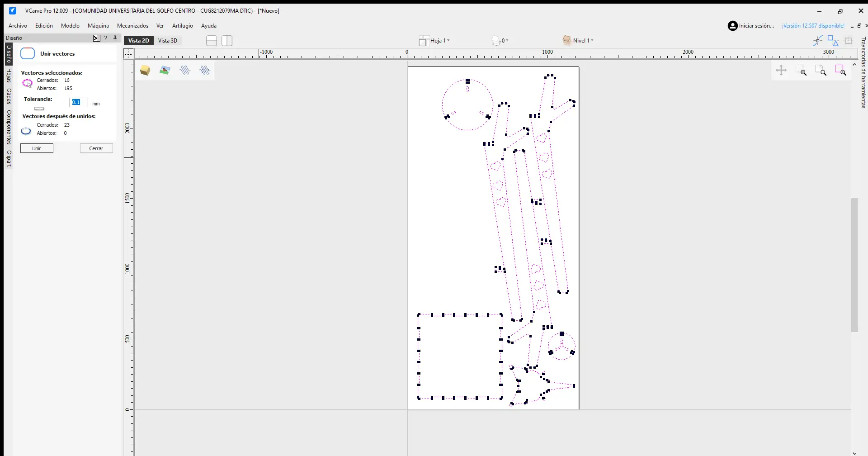Click the '23' closed vectors count
The height and width of the screenshot is (456, 868).
click(x=67, y=125)
